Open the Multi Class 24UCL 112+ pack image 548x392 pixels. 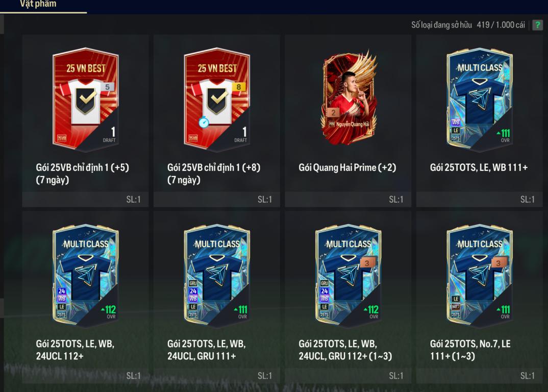pos(86,276)
